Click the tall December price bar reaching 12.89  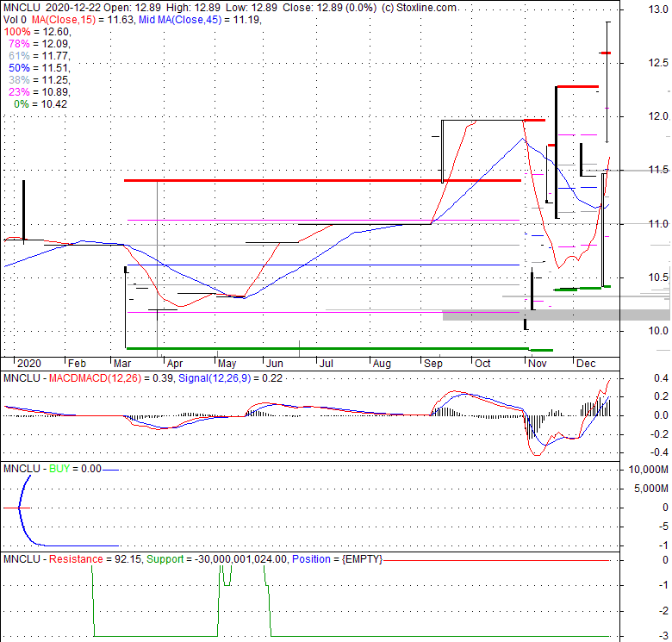tap(607, 81)
